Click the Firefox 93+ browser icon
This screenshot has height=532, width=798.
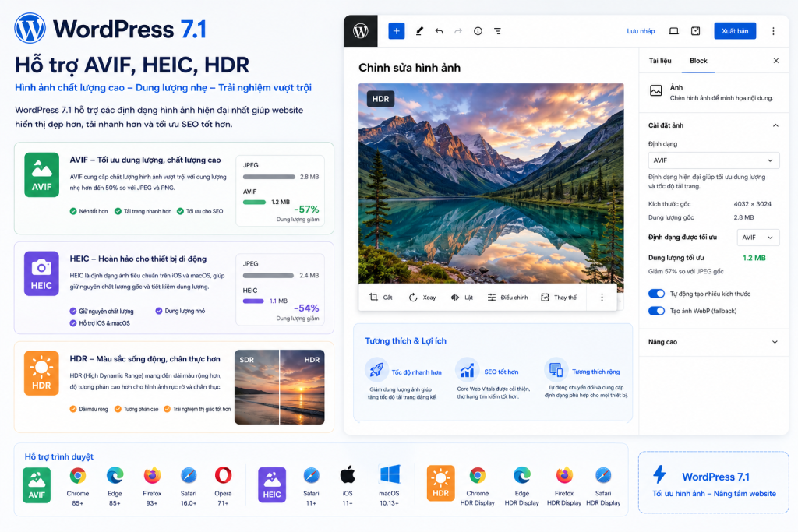[152, 476]
